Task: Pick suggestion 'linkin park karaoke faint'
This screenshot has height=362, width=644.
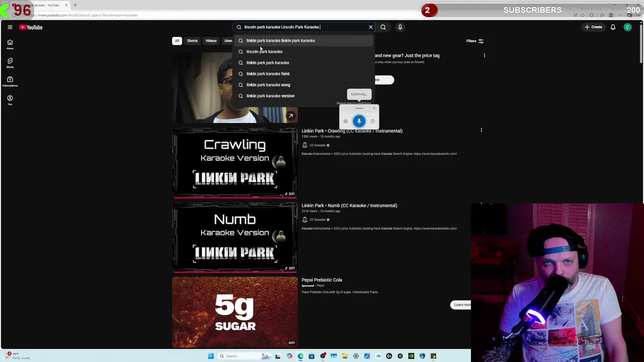Action: [303, 73]
